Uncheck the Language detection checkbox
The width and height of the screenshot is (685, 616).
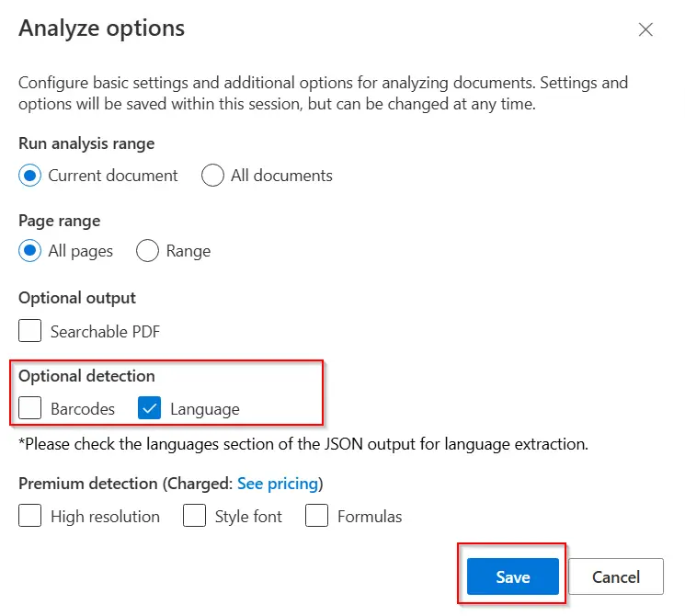point(150,408)
